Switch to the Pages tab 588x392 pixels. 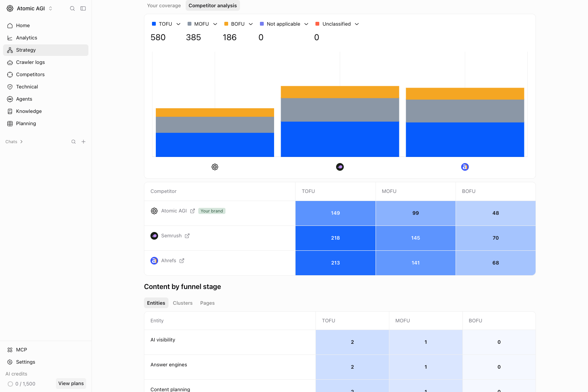(207, 303)
